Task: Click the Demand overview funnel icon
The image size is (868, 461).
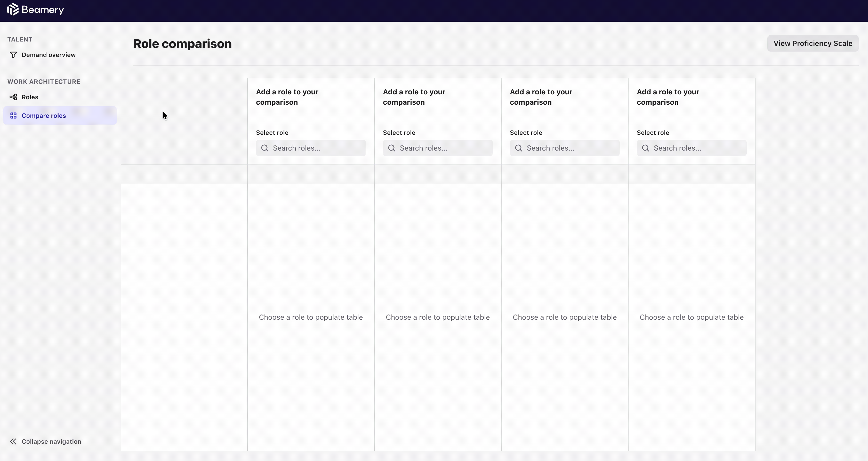Action: pos(13,55)
